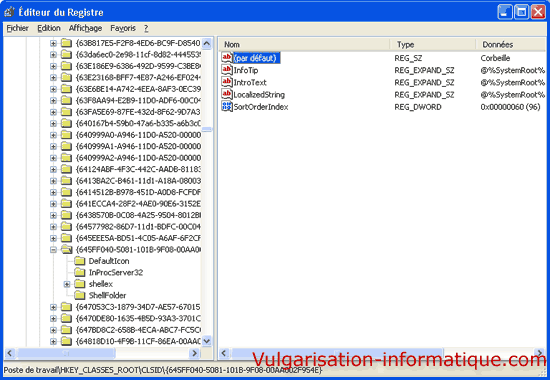Click the folder icon of {63E68E14-A742

click(x=66, y=89)
